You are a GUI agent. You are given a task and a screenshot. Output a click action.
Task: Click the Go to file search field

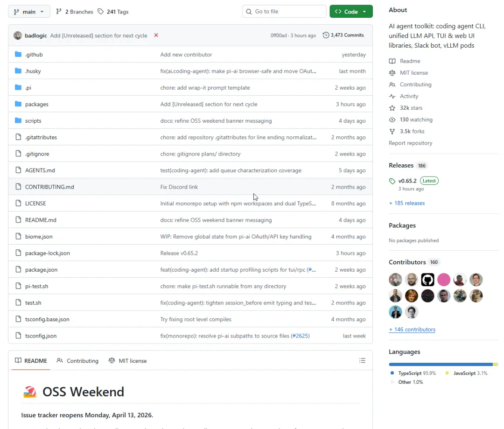pyautogui.click(x=284, y=12)
